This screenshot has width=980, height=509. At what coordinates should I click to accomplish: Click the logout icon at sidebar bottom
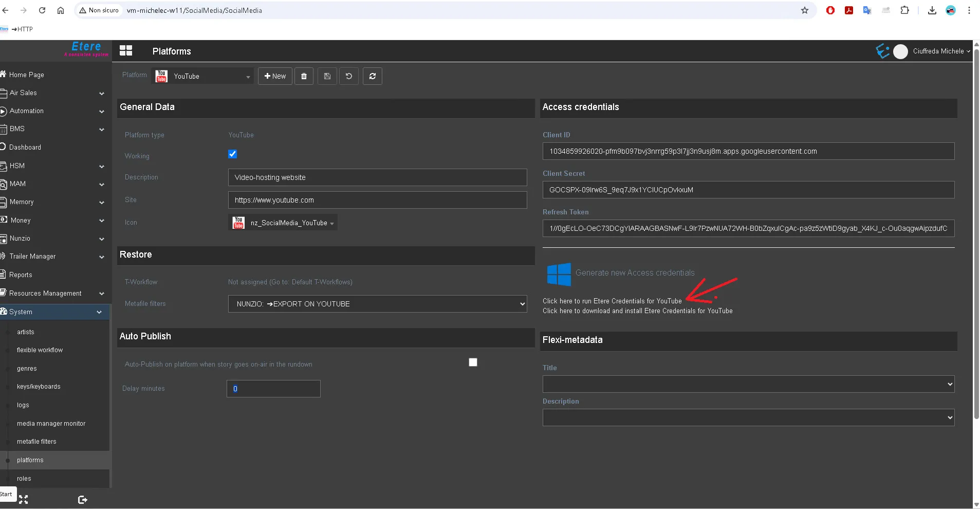tap(82, 500)
